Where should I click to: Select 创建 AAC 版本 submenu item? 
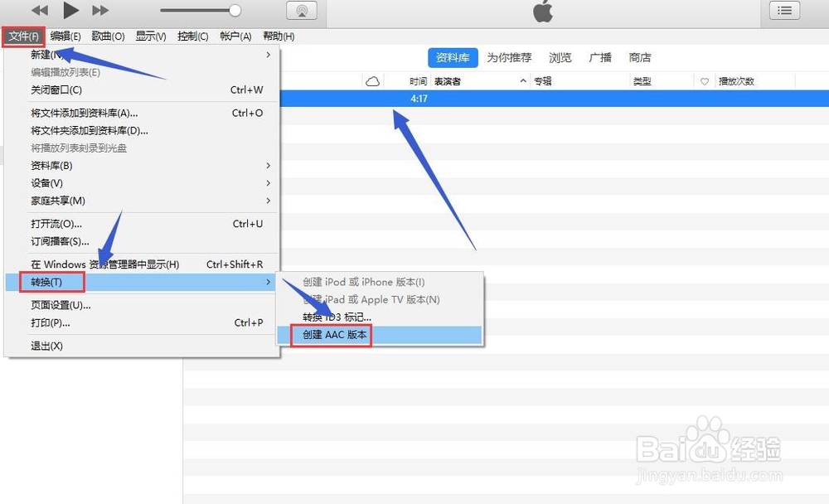[380, 335]
